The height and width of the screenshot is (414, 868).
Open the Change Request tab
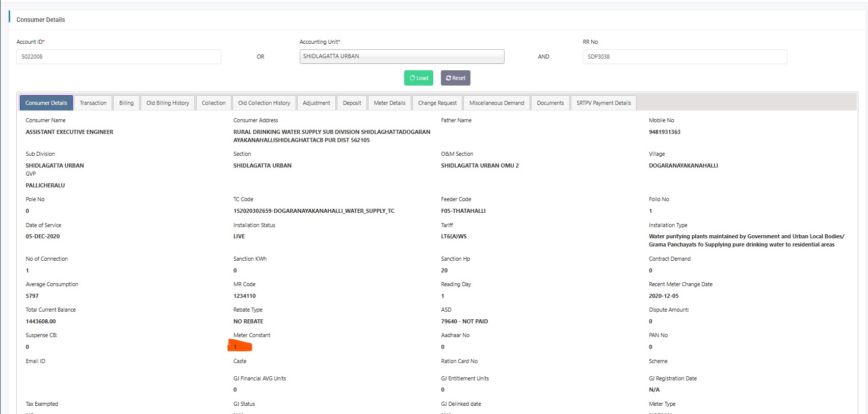tap(437, 103)
